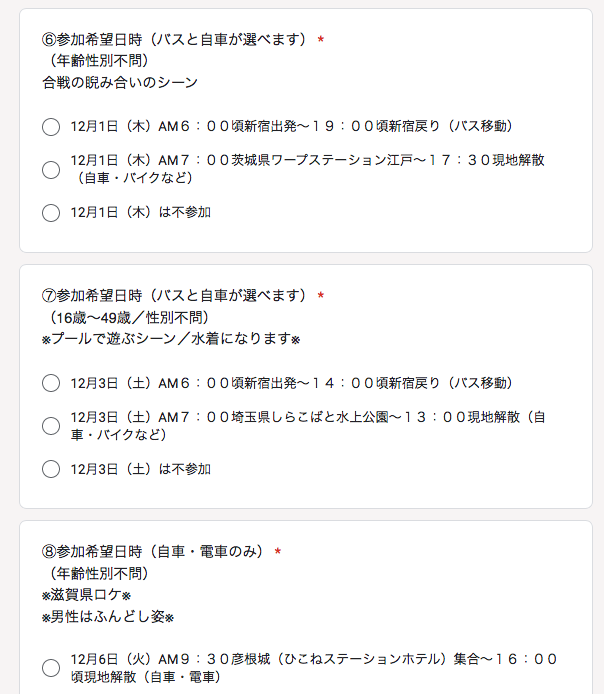This screenshot has width=604, height=694.
Task: Click the ※男性はふんどし姿※ note
Action: click(x=108, y=617)
